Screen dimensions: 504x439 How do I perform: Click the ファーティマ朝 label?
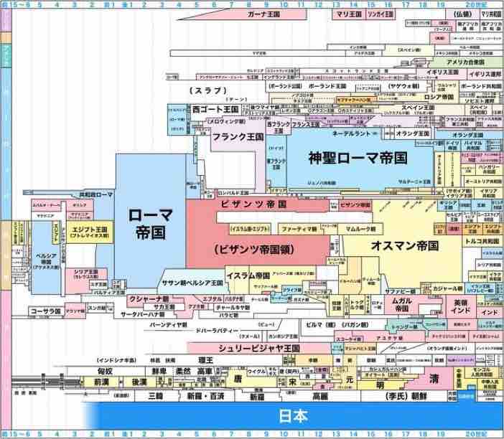coord(299,230)
